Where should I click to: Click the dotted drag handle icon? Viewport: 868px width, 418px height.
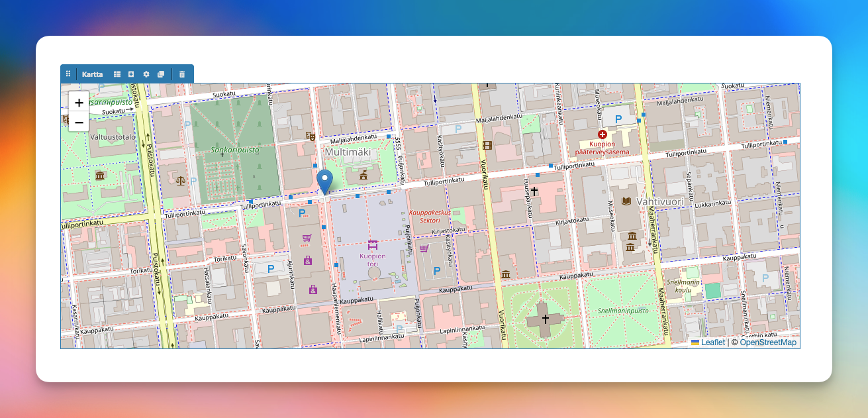(69, 74)
